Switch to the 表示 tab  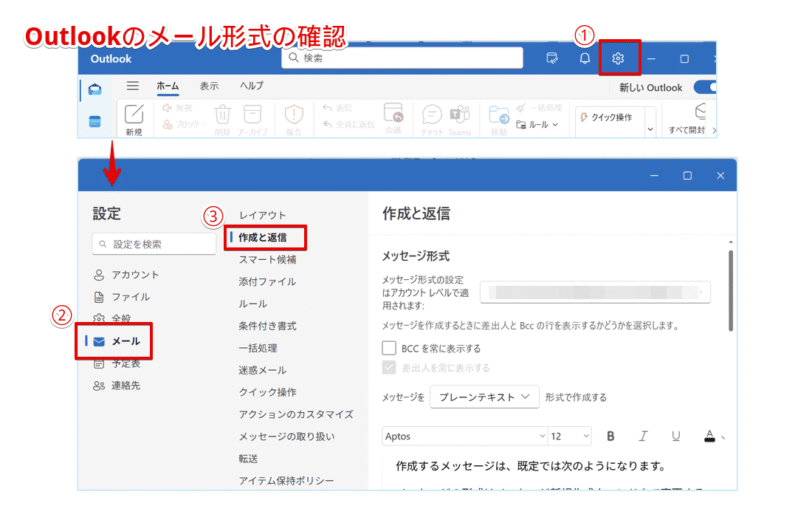209,86
